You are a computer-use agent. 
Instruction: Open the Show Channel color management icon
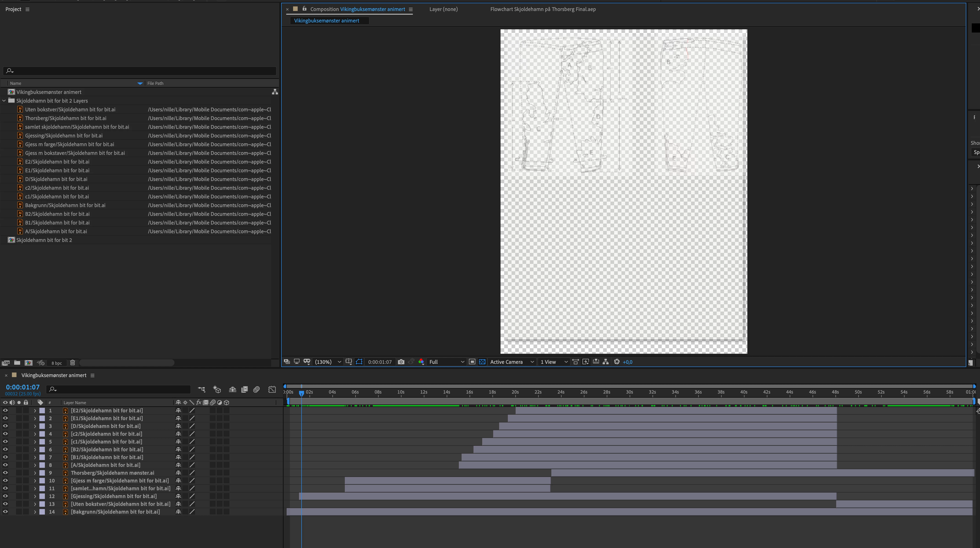point(421,362)
